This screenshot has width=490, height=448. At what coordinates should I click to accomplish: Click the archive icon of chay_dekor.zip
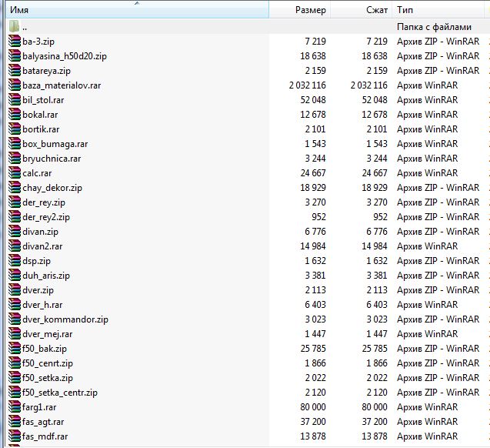15,188
